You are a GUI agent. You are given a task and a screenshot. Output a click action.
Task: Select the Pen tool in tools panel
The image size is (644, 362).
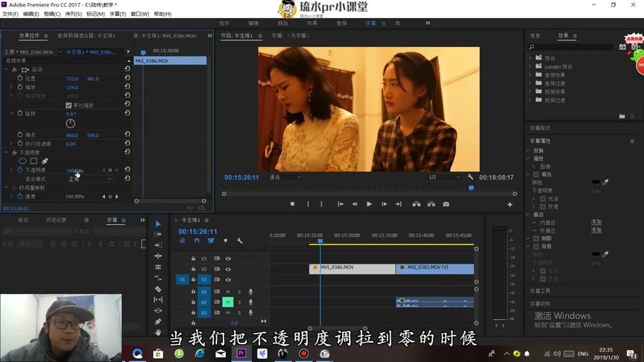pyautogui.click(x=158, y=322)
